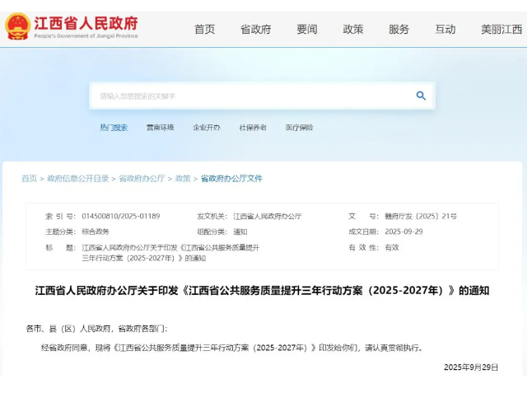The height and width of the screenshot is (393, 532).
Task: Open the 首页 navigation menu item
Action: point(204,30)
